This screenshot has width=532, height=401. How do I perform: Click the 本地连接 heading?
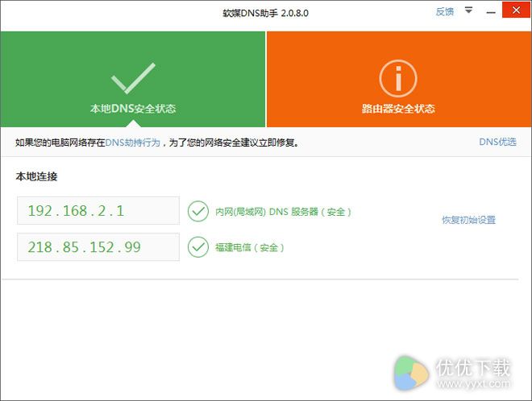36,176
